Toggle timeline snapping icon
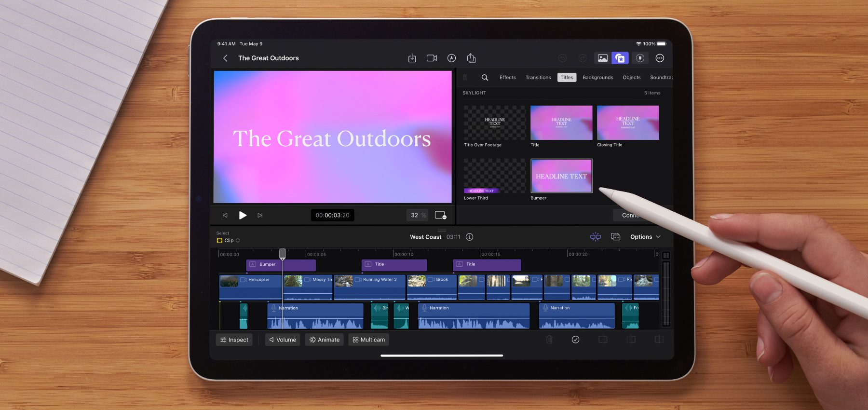The height and width of the screenshot is (410, 868). point(595,237)
